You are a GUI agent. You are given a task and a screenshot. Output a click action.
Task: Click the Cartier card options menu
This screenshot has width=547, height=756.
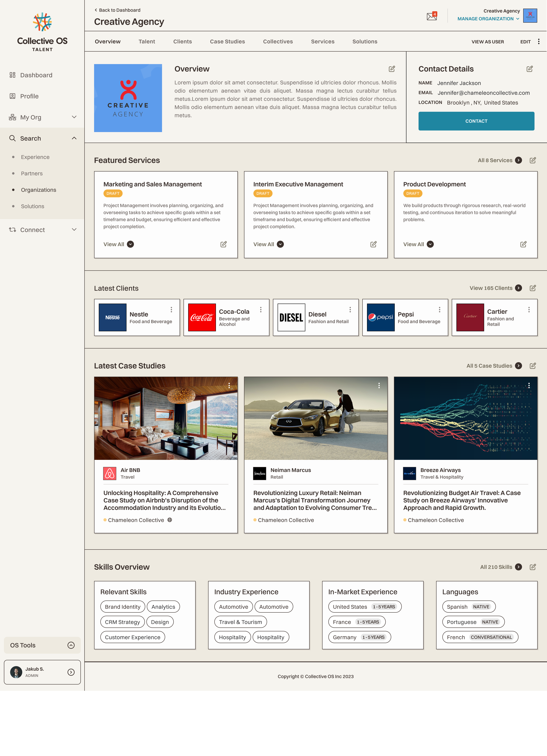[x=529, y=310]
